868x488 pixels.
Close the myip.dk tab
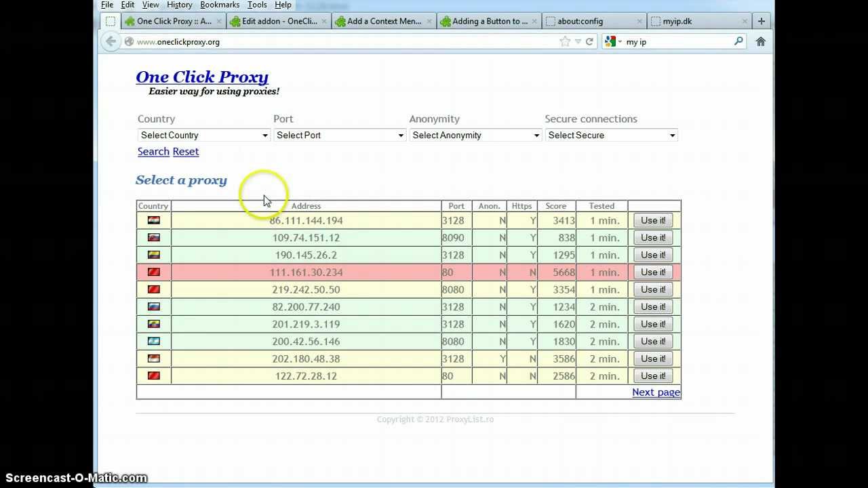[745, 21]
